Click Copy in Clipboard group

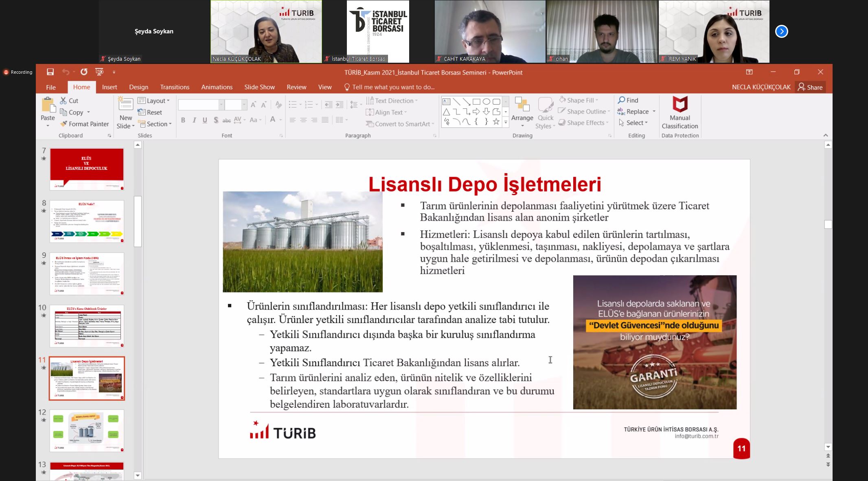click(x=75, y=112)
